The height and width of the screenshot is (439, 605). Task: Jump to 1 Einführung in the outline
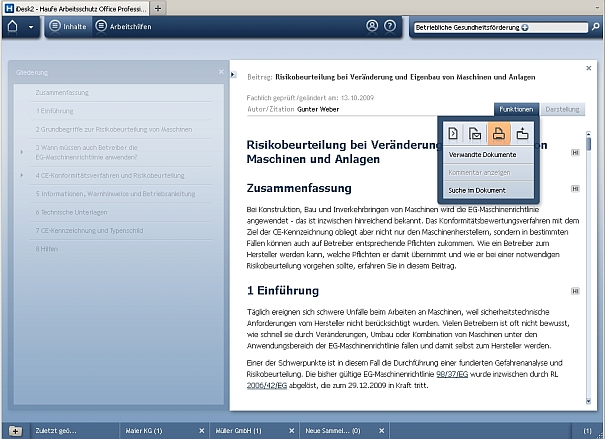tap(54, 111)
